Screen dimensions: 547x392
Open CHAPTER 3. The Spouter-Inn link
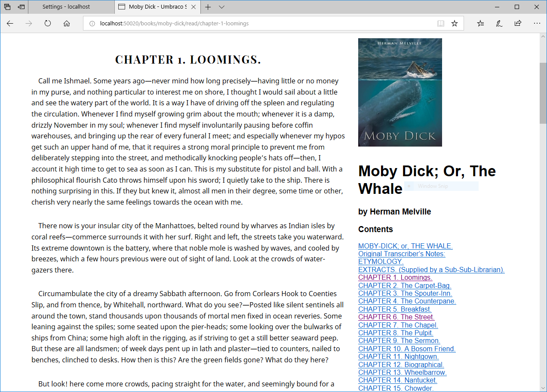pos(405,294)
